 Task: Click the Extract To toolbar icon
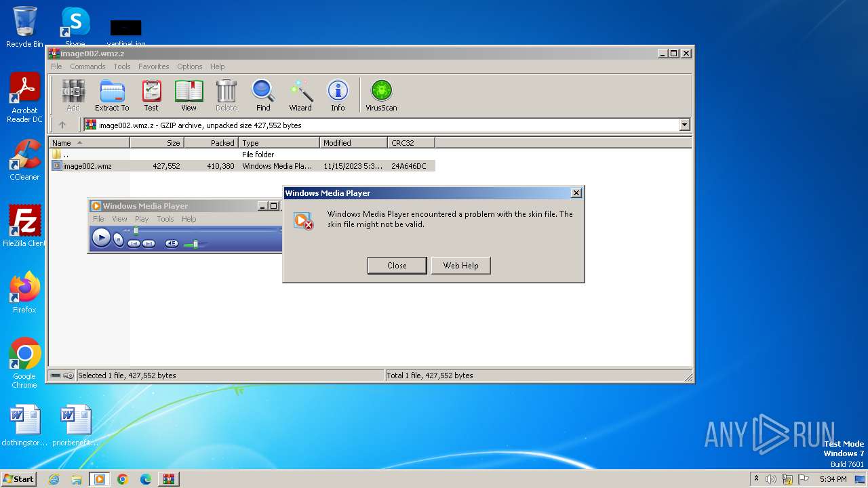click(x=112, y=95)
